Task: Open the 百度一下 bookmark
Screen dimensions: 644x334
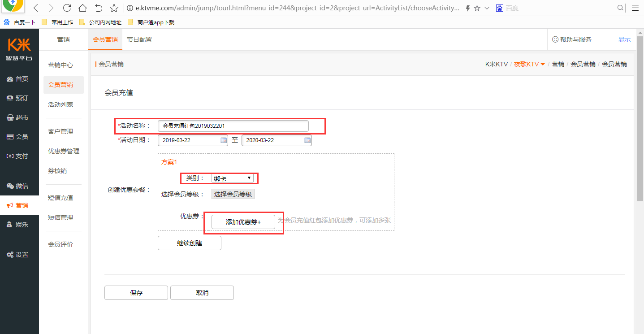Action: click(19, 22)
